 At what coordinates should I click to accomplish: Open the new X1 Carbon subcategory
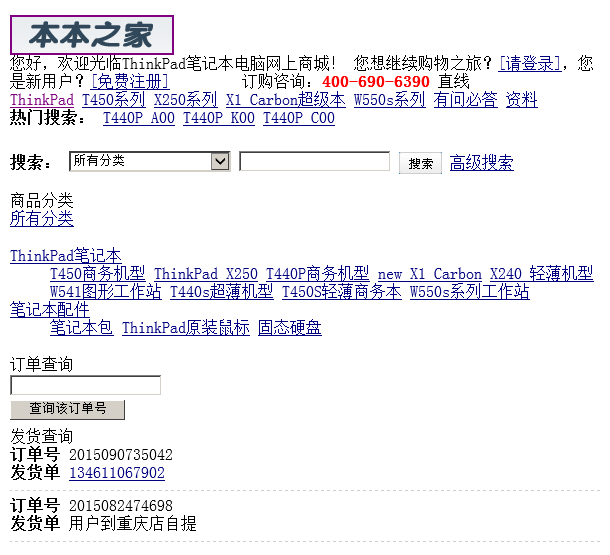[x=429, y=273]
